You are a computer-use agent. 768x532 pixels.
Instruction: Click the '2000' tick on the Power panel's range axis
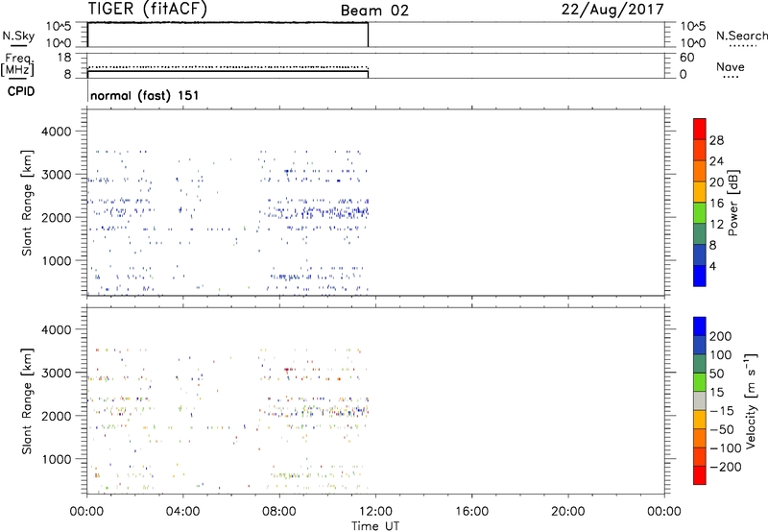(56, 217)
